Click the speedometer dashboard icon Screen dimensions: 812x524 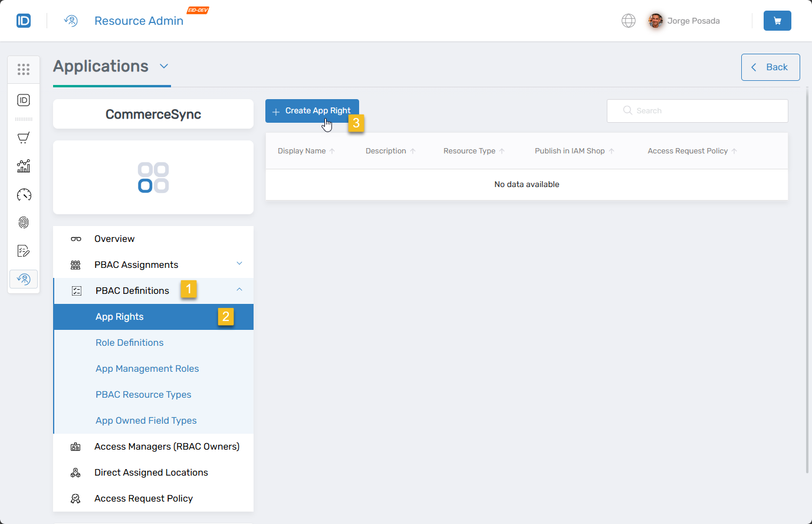[x=24, y=195]
